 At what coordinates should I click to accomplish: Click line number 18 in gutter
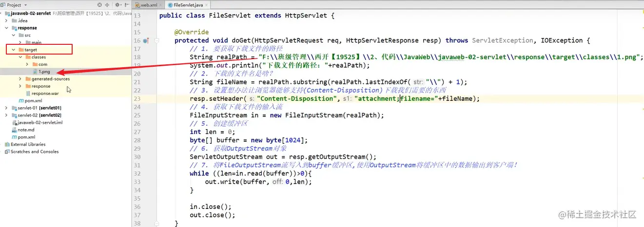coord(137,57)
